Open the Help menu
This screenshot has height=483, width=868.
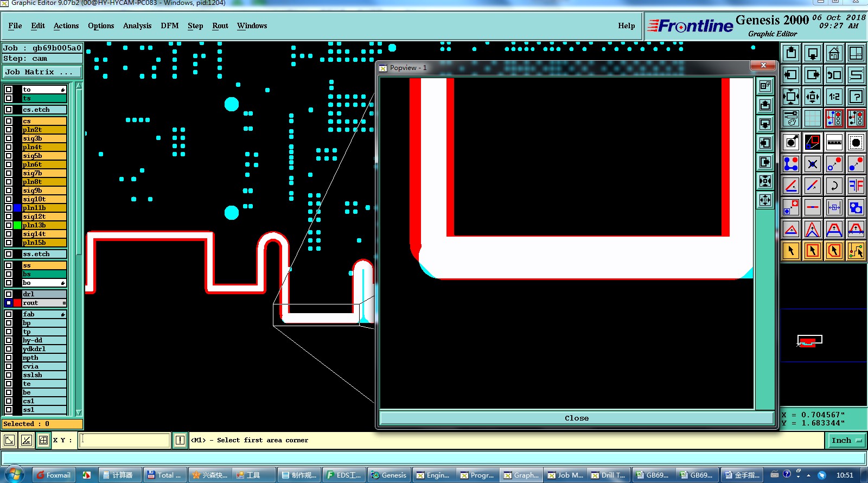627,26
